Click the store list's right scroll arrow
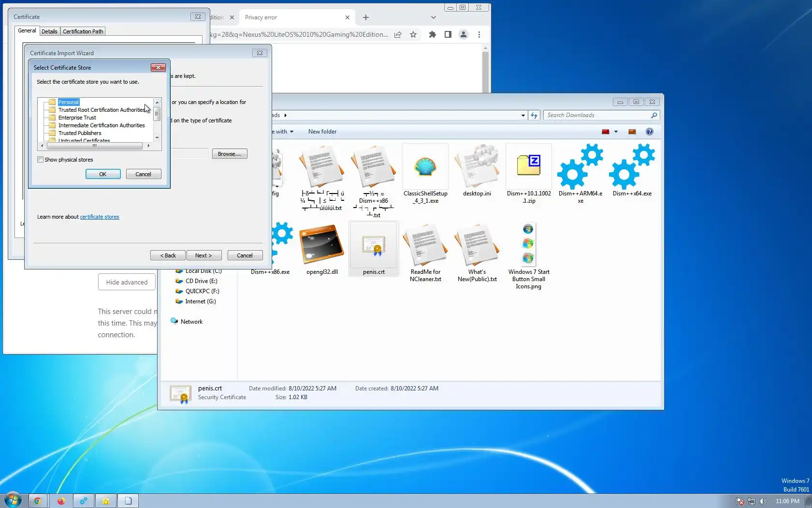The width and height of the screenshot is (812, 508). tap(148, 146)
